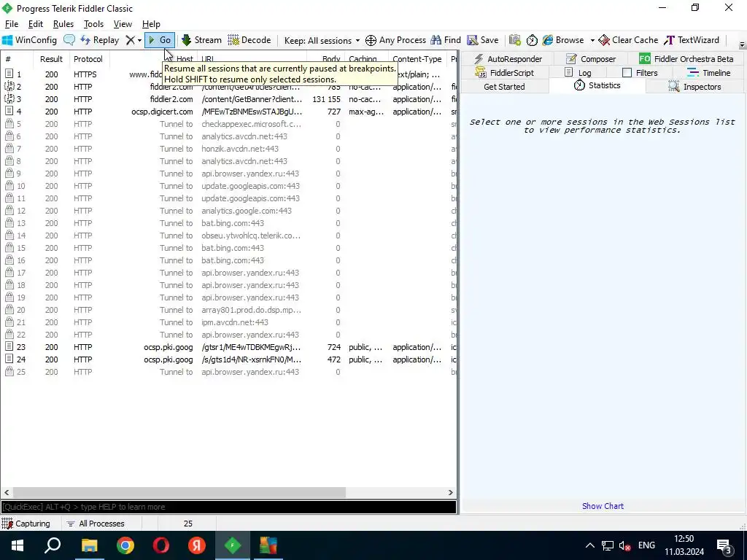Click the timer clock icon
This screenshot has width=747, height=560.
pos(532,40)
